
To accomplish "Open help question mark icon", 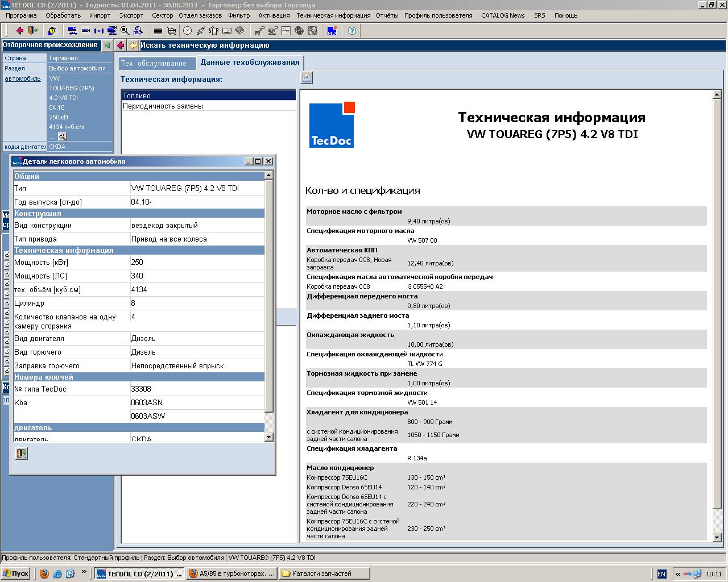I will pos(352,31).
